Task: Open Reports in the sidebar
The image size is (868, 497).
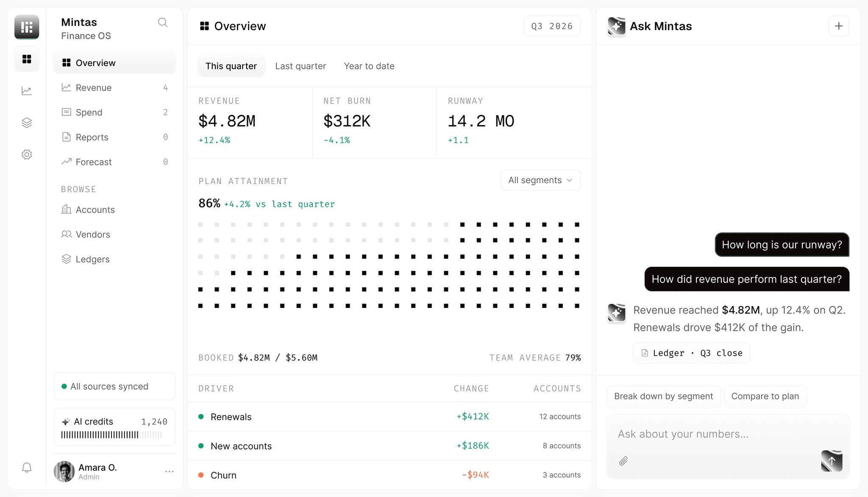Action: (x=115, y=137)
